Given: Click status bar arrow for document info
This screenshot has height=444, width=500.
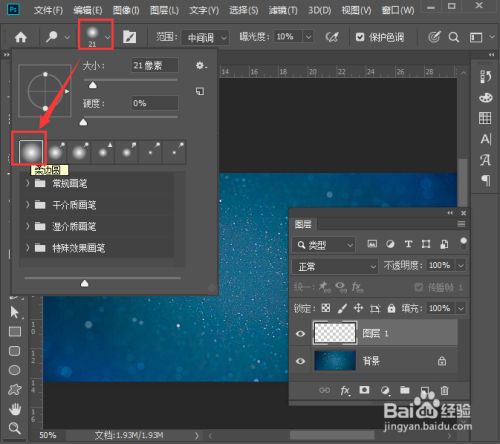Looking at the screenshot, I should [197, 435].
